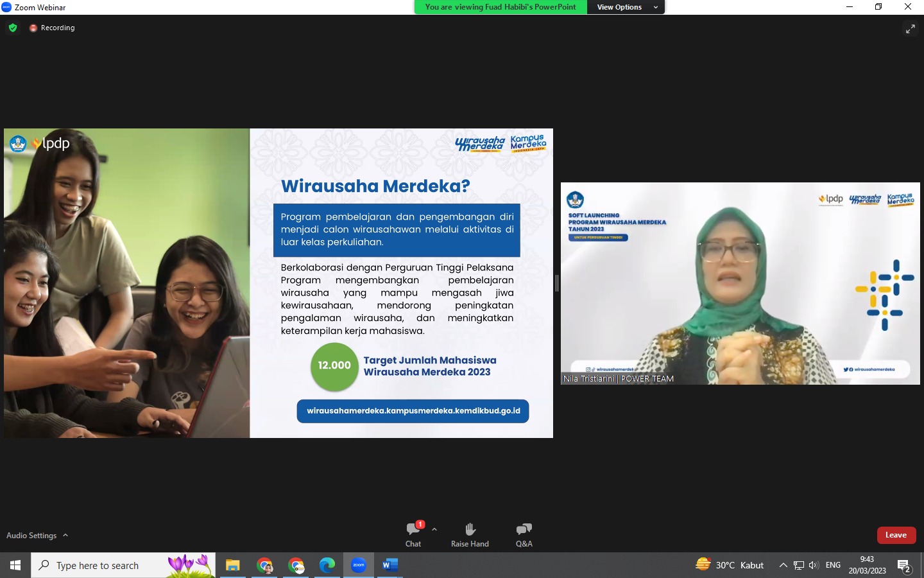Open second Chrome icon in taskbar
This screenshot has width=924, height=578.
point(296,565)
